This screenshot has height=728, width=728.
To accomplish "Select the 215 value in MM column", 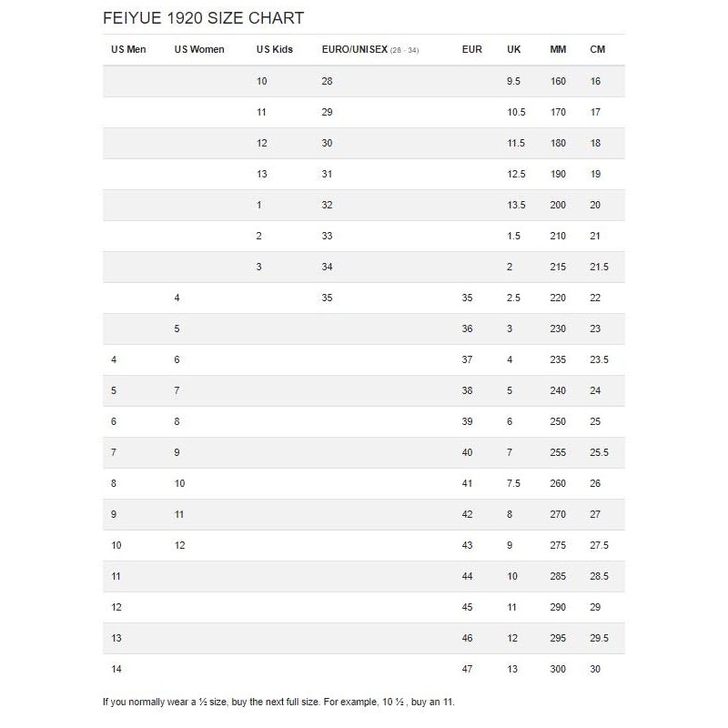I will [x=558, y=267].
